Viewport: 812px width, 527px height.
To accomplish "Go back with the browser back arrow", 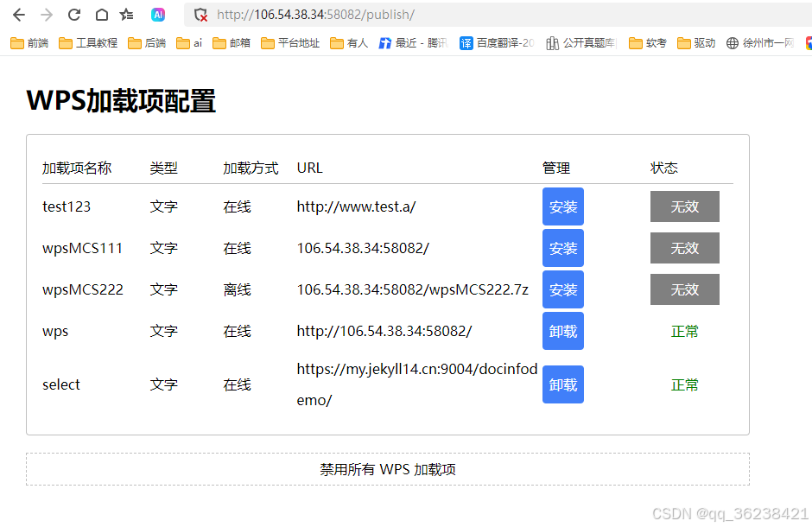I will tap(19, 15).
